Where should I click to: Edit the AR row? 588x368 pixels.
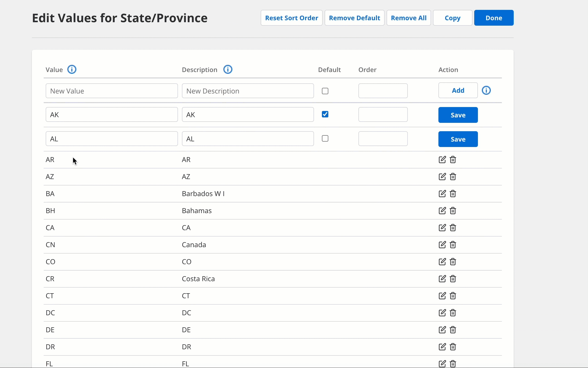(442, 160)
